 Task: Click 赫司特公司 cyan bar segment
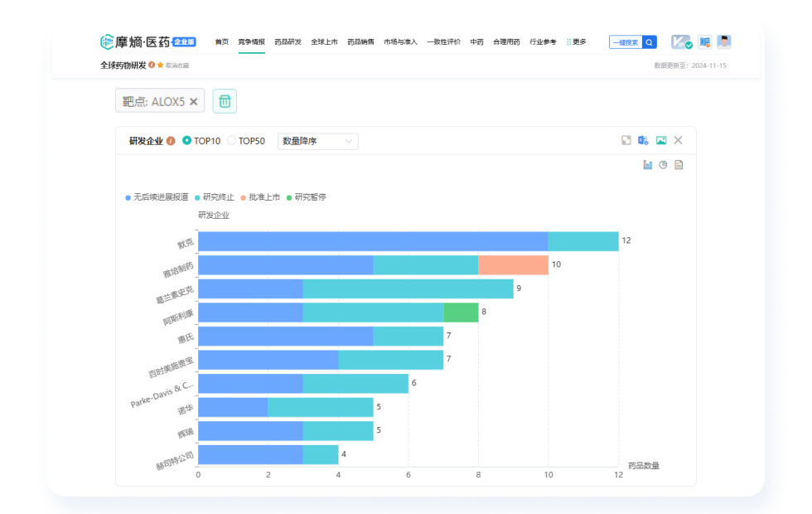click(x=321, y=454)
